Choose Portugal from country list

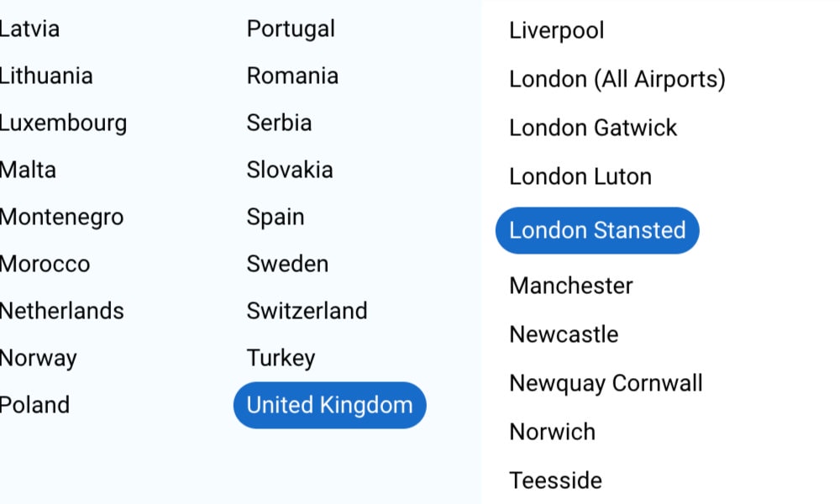[291, 29]
